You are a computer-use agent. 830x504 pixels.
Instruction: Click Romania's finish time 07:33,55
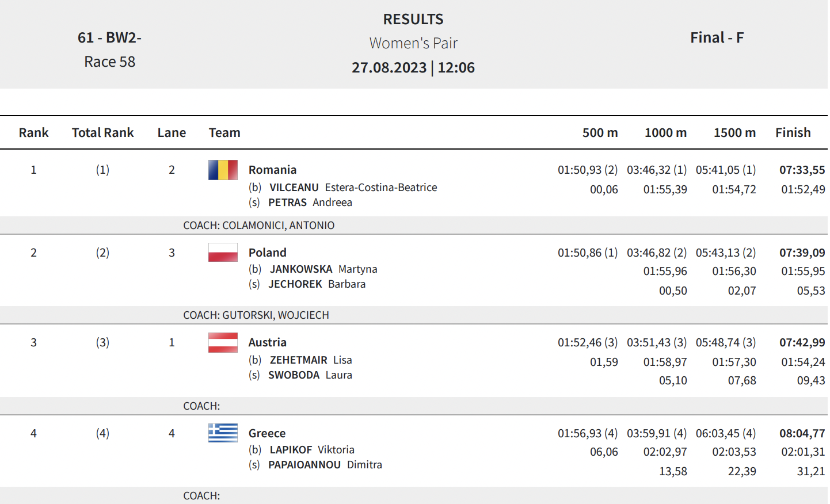(x=802, y=170)
